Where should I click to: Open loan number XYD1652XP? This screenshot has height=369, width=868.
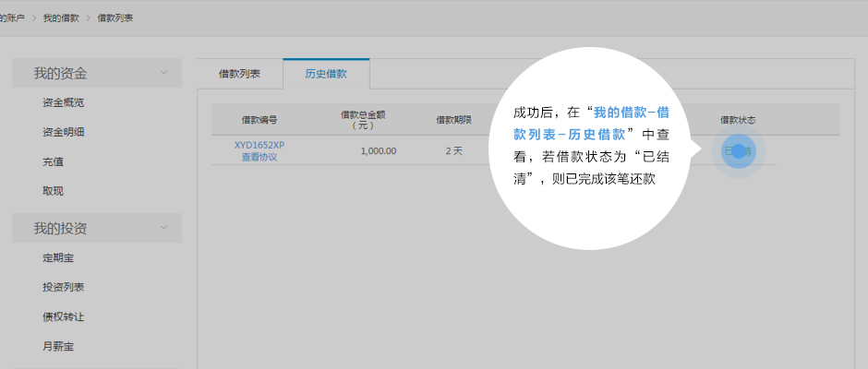259,145
